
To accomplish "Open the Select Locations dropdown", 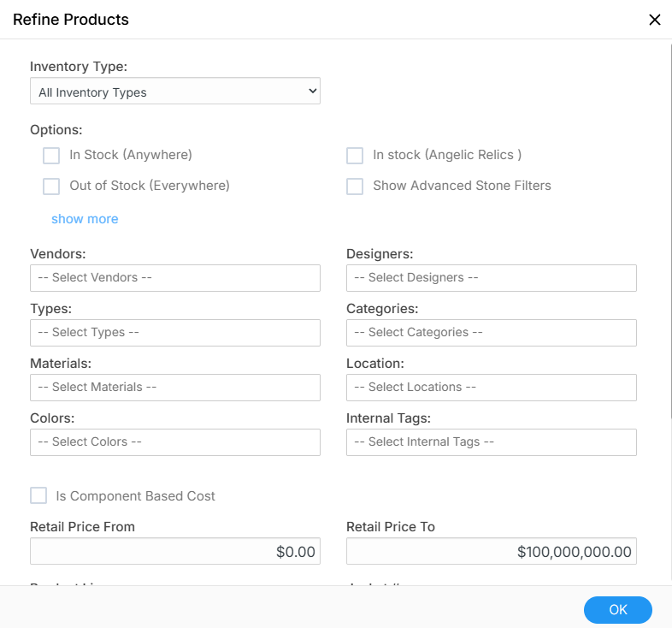I will (x=492, y=388).
